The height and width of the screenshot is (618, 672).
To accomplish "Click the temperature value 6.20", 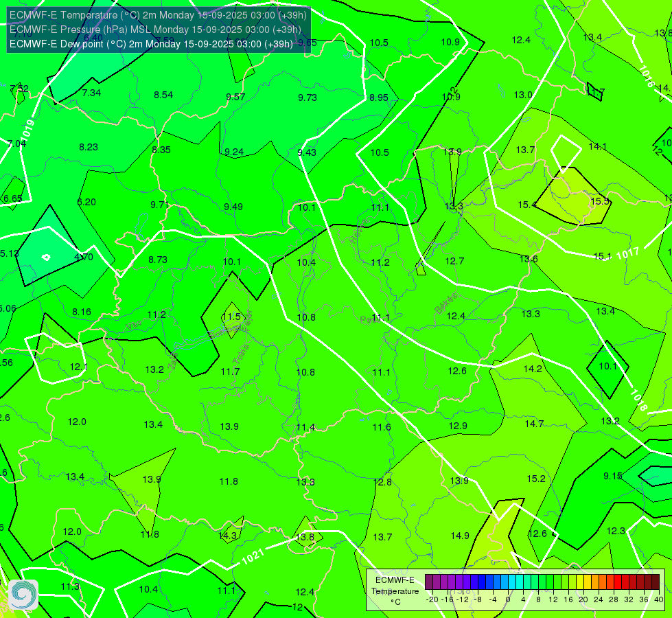I will point(86,202).
